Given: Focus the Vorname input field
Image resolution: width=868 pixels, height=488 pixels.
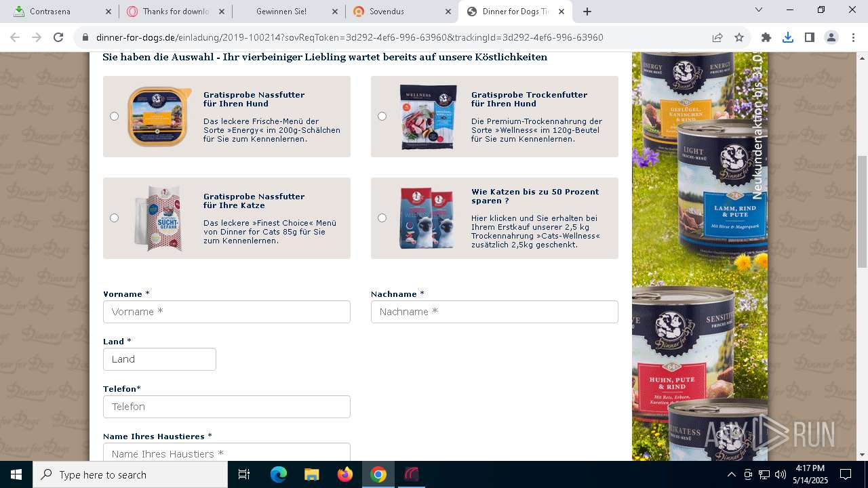Looking at the screenshot, I should pos(226,312).
